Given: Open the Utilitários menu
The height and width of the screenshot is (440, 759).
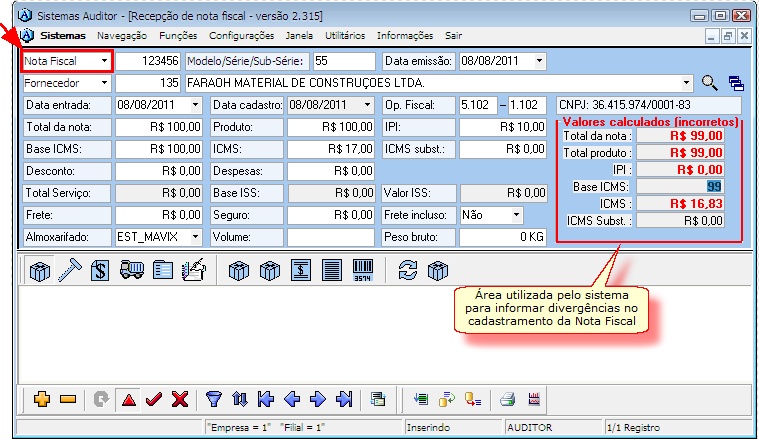Looking at the screenshot, I should tap(346, 35).
